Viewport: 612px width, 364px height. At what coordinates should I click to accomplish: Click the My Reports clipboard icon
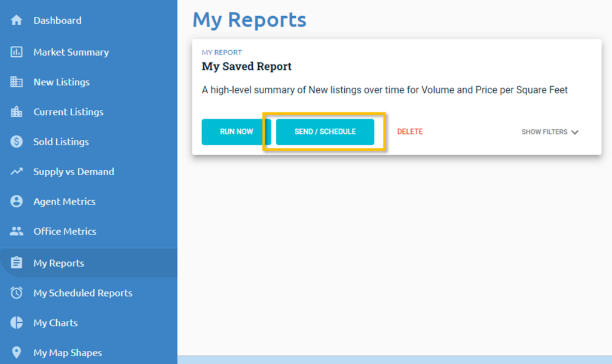tap(17, 263)
